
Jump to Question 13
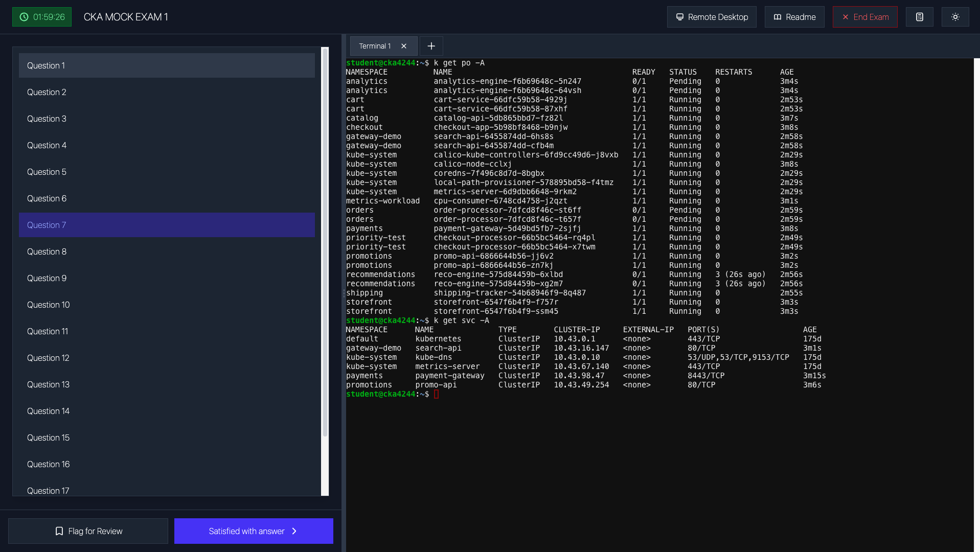(167, 384)
